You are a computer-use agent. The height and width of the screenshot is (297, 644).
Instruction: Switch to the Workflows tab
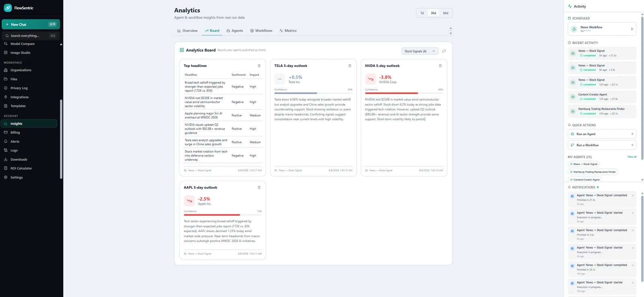(261, 31)
